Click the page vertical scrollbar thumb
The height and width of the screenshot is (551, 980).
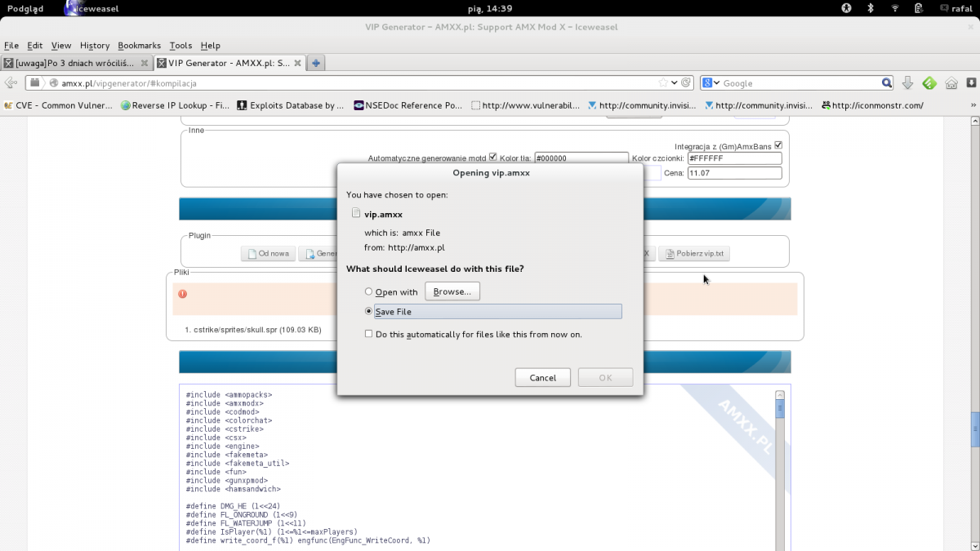click(974, 431)
